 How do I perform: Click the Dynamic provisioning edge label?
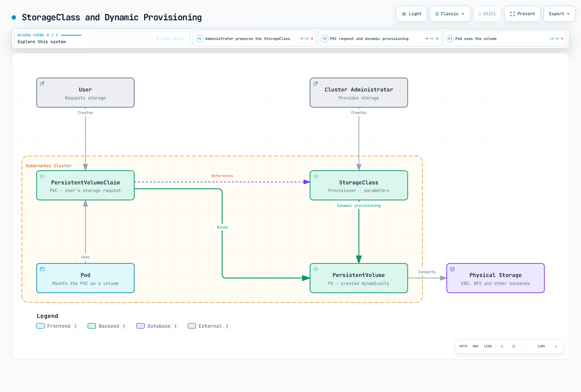[359, 206]
